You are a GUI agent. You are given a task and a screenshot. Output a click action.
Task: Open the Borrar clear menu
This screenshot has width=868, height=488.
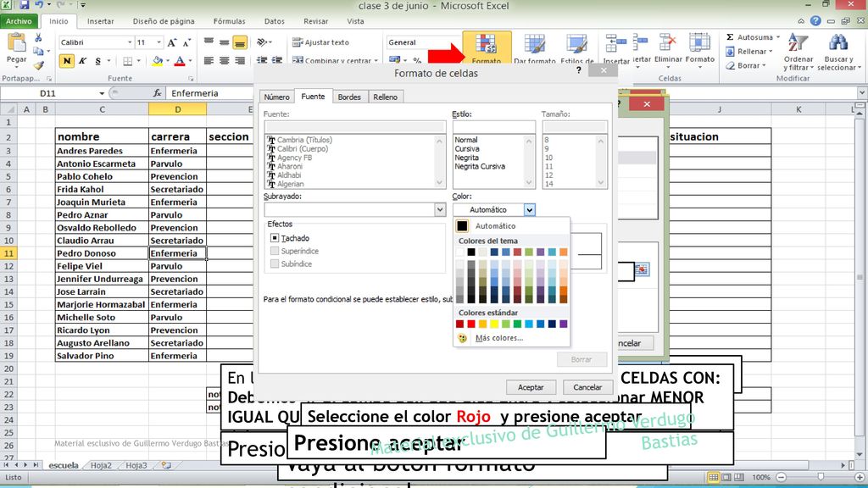(745, 65)
